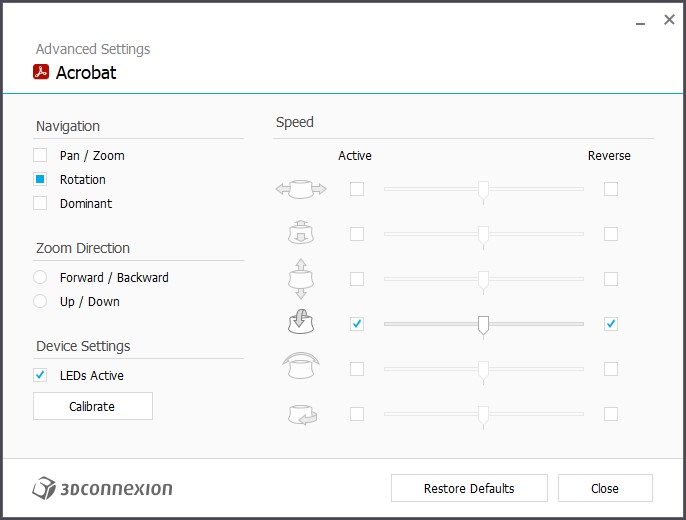Click the Active column label
The image size is (686, 520).
point(355,155)
